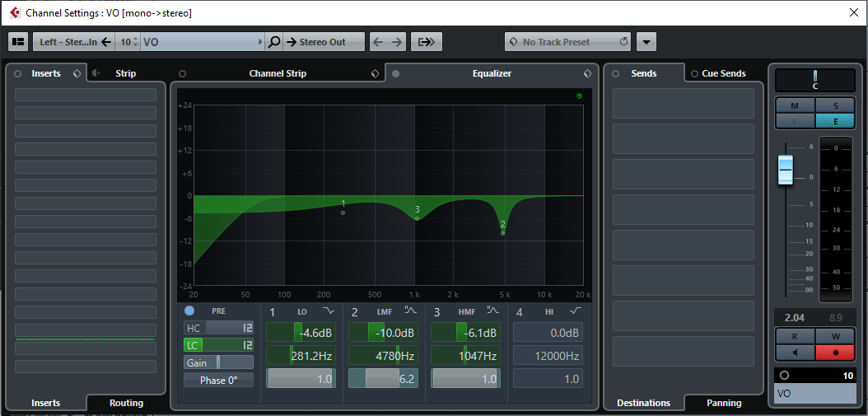Adjust the channel volume fader
The width and height of the screenshot is (868, 416).
pyautogui.click(x=786, y=169)
